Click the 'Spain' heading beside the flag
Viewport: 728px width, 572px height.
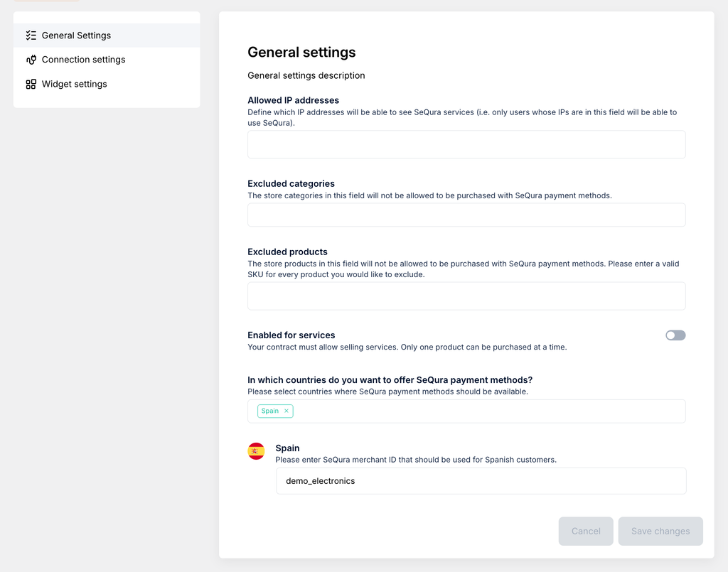pyautogui.click(x=287, y=448)
